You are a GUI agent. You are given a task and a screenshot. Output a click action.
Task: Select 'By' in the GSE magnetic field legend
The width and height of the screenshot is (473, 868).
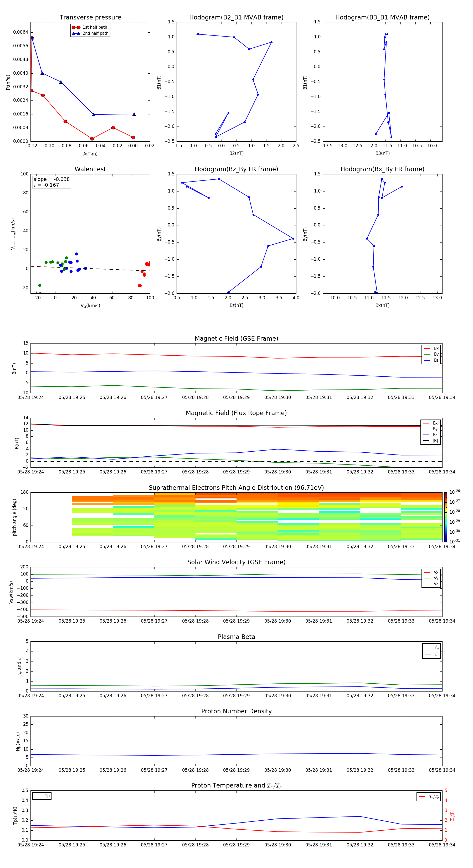click(x=431, y=354)
